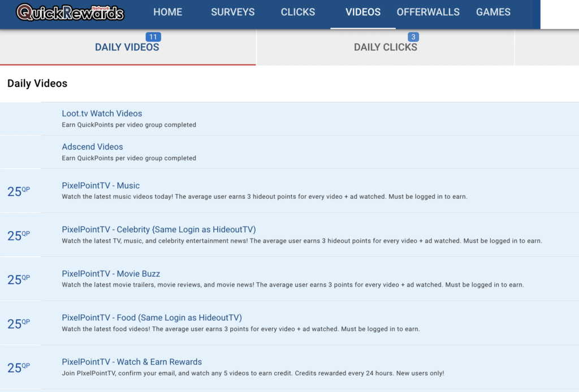Click the QuickRewards Network logo

tap(70, 12)
